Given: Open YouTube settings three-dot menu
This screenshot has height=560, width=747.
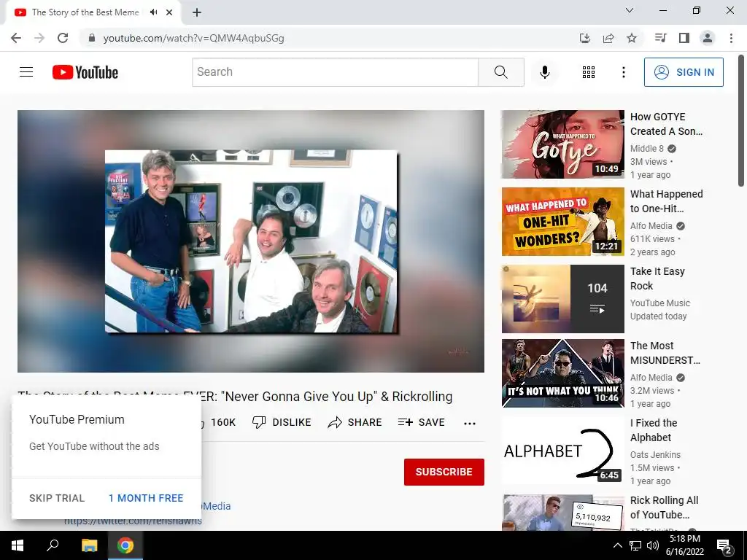Looking at the screenshot, I should [623, 72].
